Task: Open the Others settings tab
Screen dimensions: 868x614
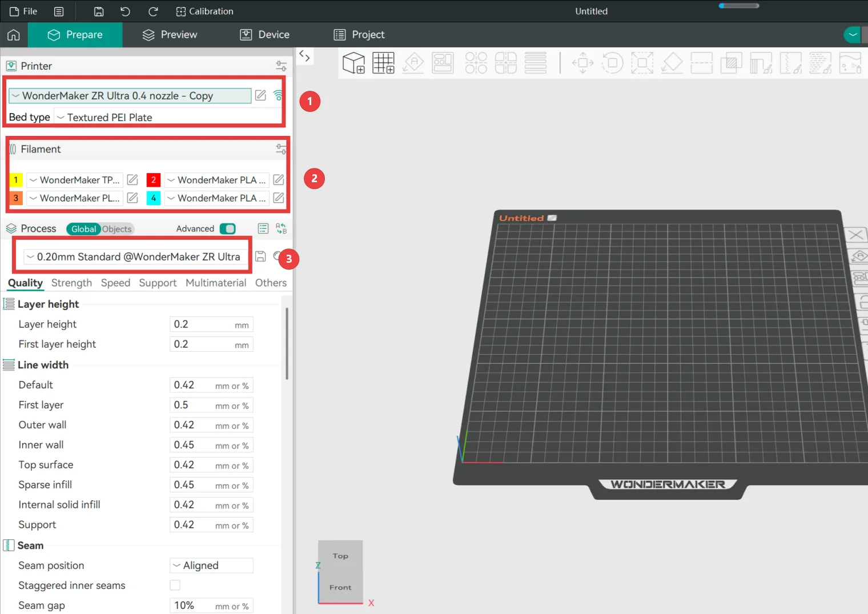Action: pos(271,283)
